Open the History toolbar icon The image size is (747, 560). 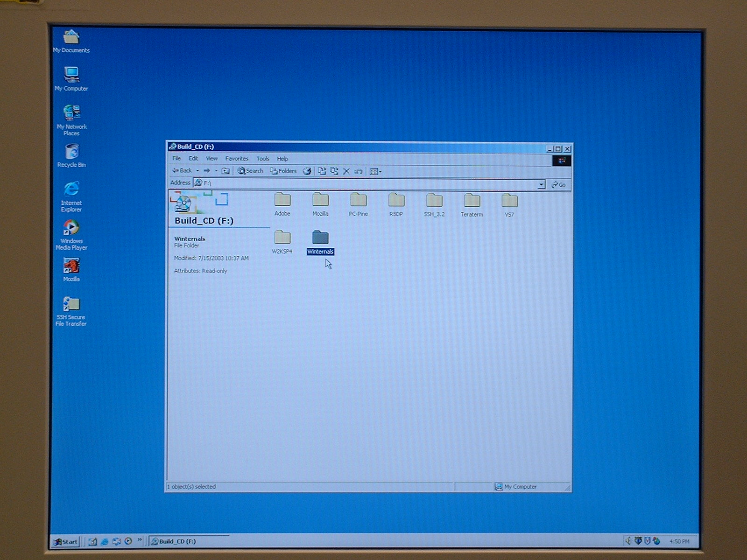coord(307,171)
